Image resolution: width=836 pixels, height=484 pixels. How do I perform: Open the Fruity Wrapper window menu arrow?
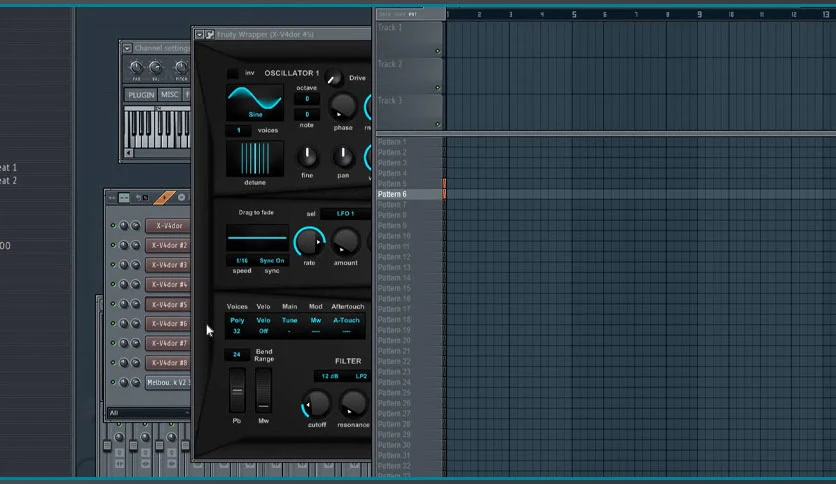[x=199, y=35]
